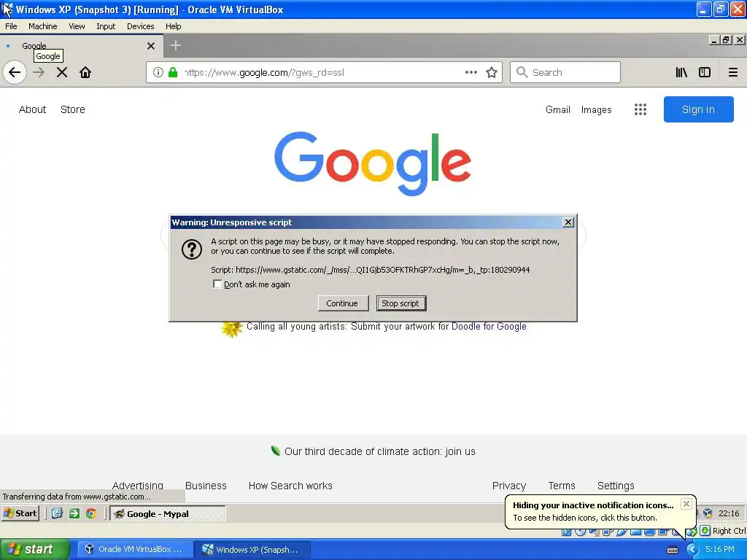Viewport: 747px width, 560px height.
Task: Click the blue Sign in button
Action: click(698, 109)
